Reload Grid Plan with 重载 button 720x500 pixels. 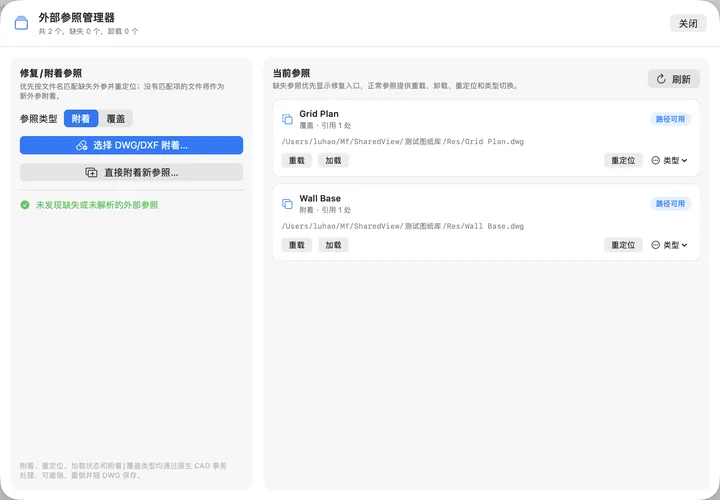297,160
